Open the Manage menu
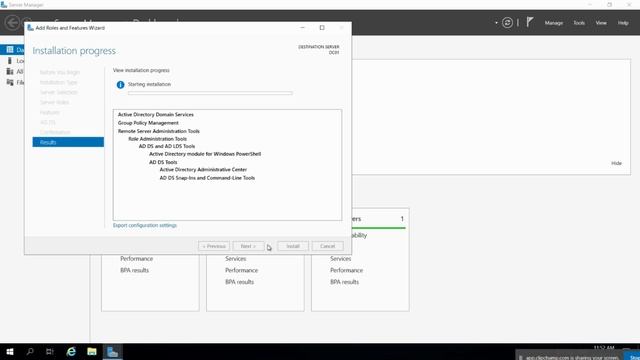The height and width of the screenshot is (360, 640). pyautogui.click(x=553, y=23)
